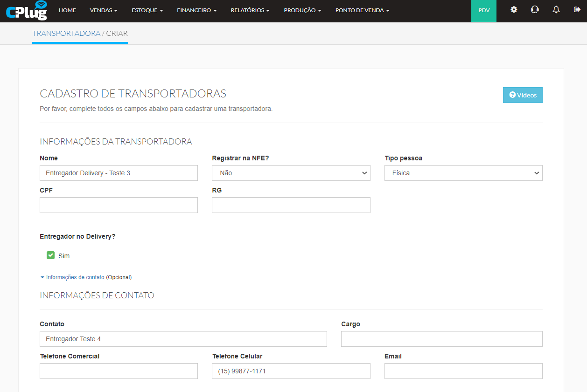Screen dimensions: 587x392
Task: Open the Registrar na NFE dropdown
Action: coord(291,173)
